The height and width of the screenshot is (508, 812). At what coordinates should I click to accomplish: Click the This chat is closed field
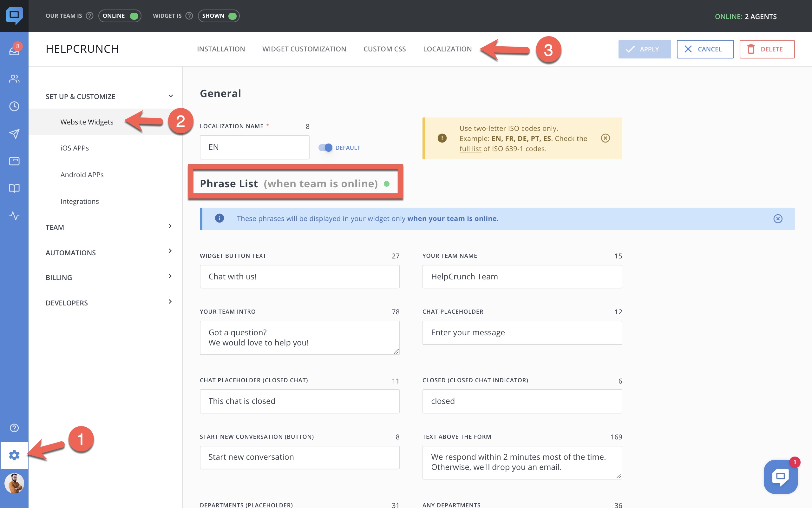(x=300, y=401)
